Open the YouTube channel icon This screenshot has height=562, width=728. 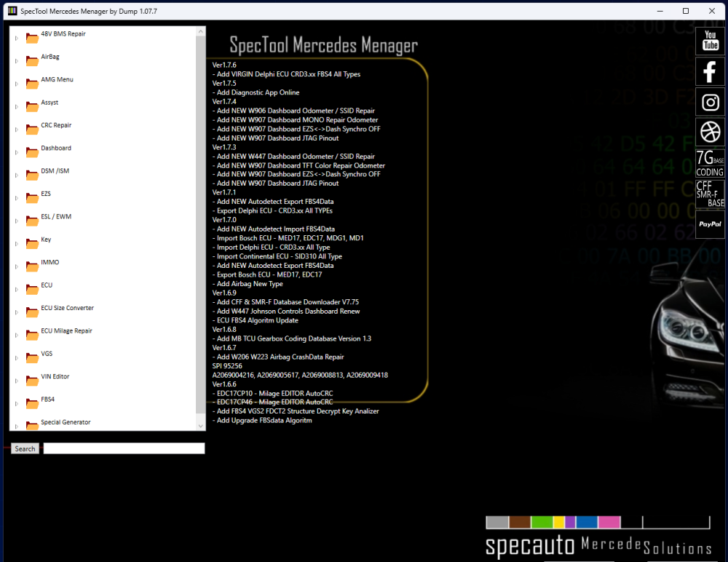pyautogui.click(x=710, y=41)
